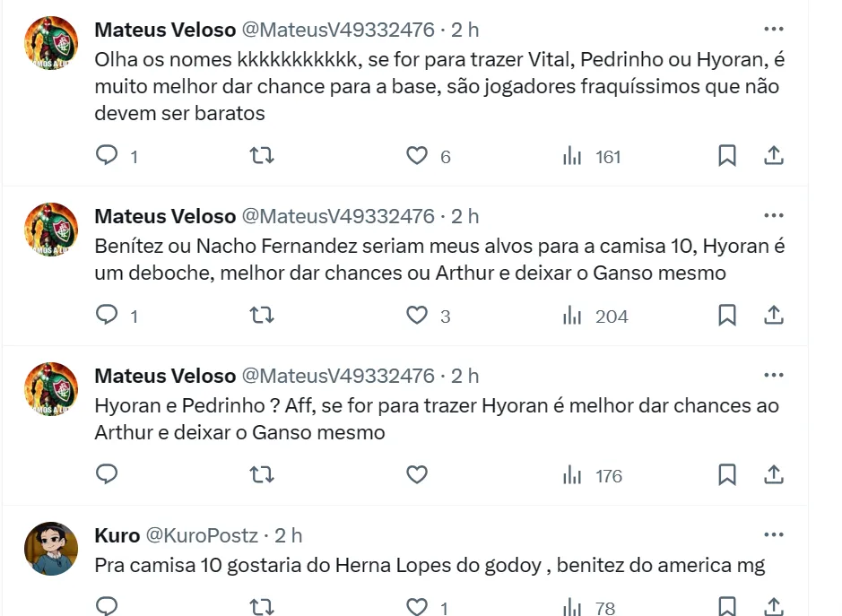Like the Benítez ou Nacho Fernandez tweet
The height and width of the screenshot is (616, 842).
417,316
